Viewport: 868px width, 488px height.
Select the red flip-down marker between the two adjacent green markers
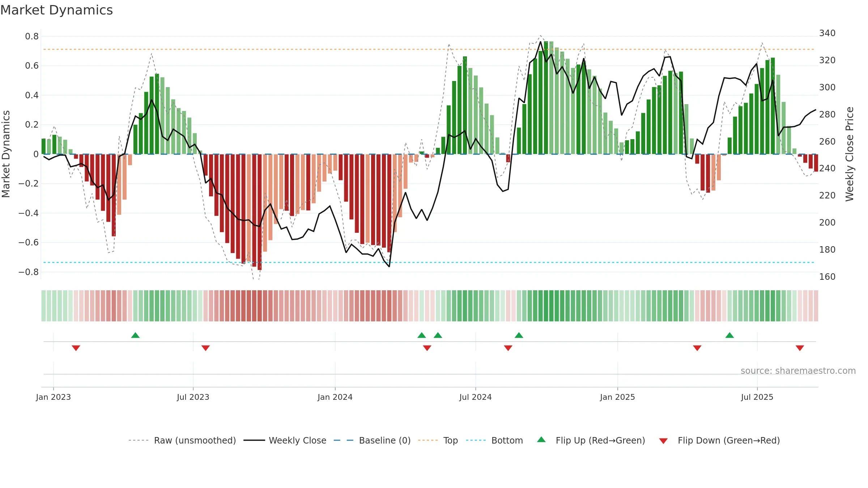click(427, 348)
